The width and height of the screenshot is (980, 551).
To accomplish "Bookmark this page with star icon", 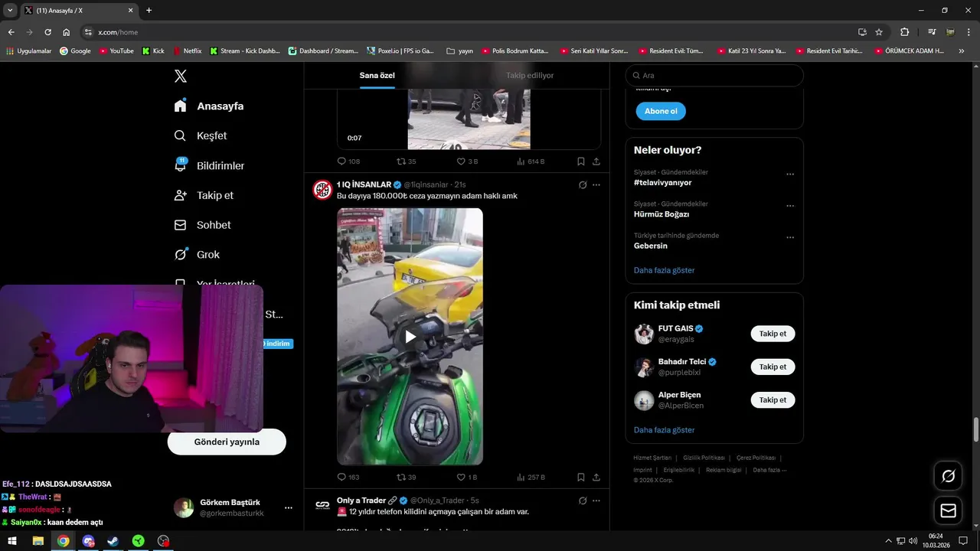I will point(879,32).
